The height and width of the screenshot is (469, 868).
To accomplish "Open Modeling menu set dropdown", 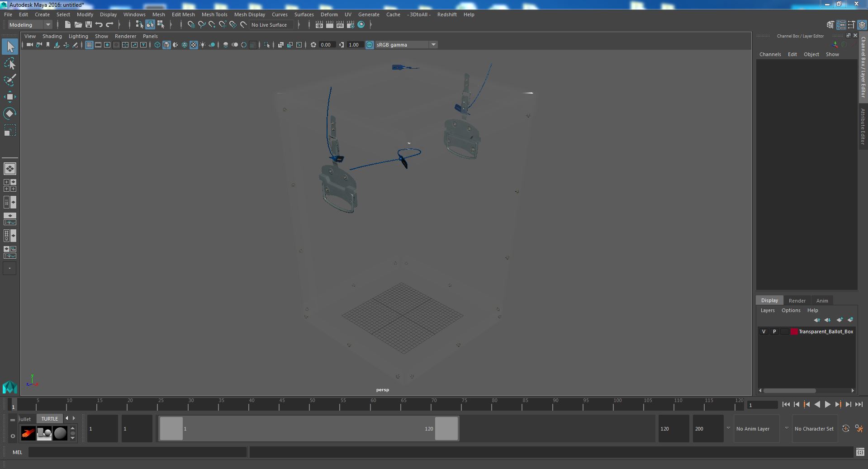I will [30, 25].
